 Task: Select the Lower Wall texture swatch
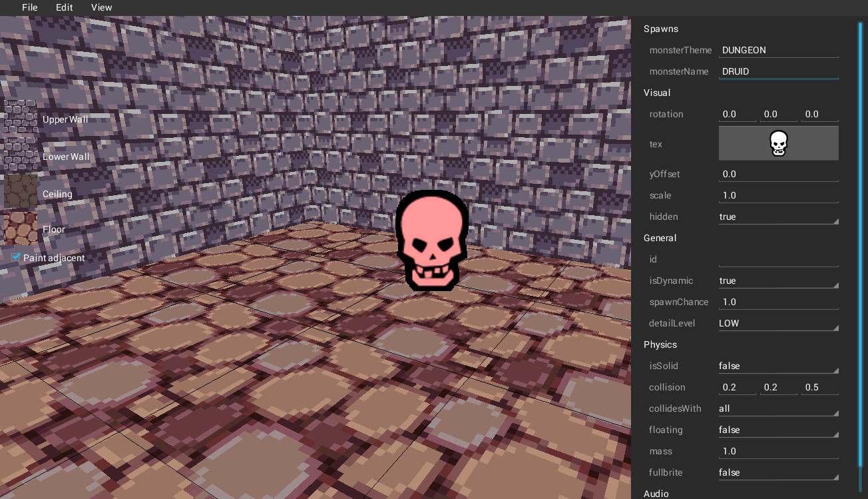[x=21, y=155]
